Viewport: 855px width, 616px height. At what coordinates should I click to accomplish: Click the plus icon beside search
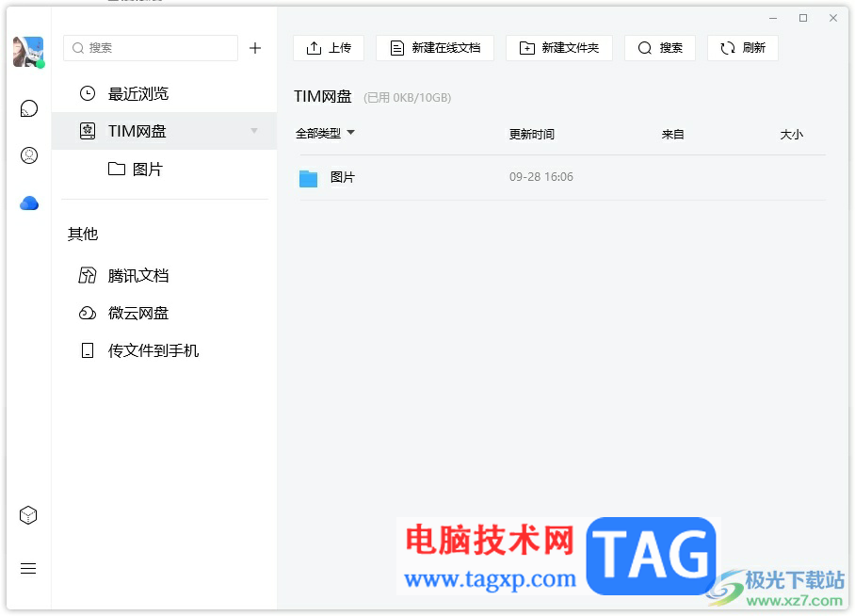(255, 48)
